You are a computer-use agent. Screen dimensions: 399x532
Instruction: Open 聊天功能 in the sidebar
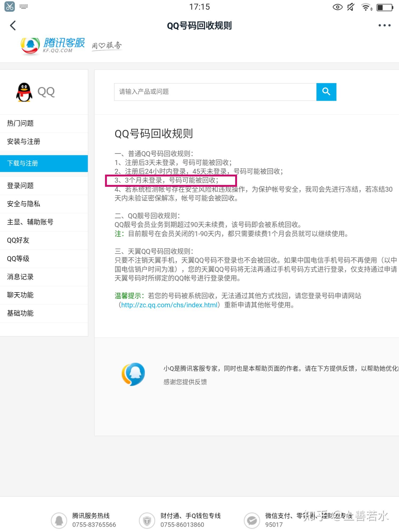(44, 295)
